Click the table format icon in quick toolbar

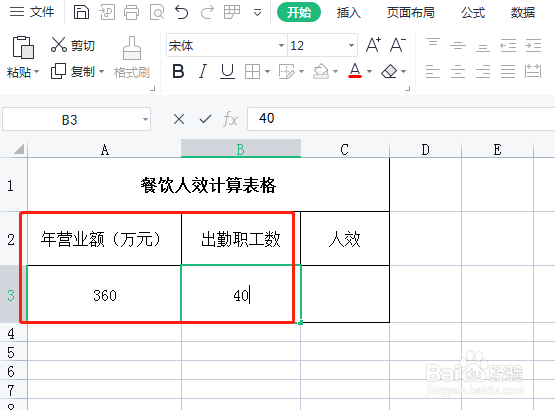[x=232, y=12]
